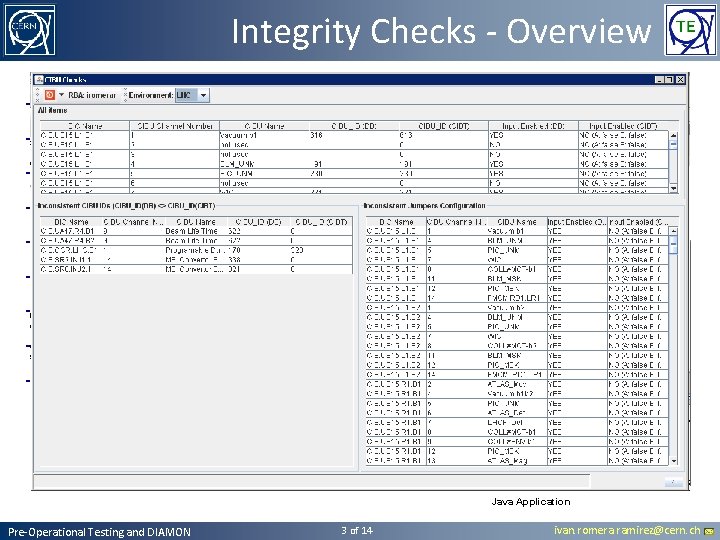720x540 pixels.
Task: Select the 'vacuum b1' cell in All items
Action: (264, 135)
